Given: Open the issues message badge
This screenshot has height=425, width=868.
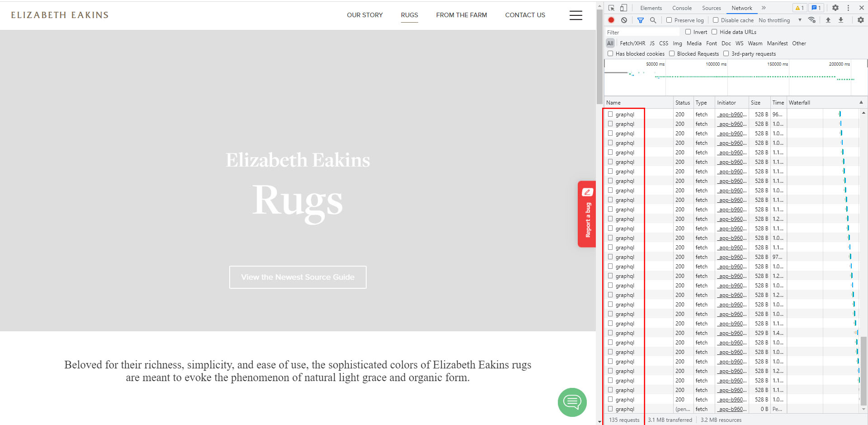Looking at the screenshot, I should 816,8.
